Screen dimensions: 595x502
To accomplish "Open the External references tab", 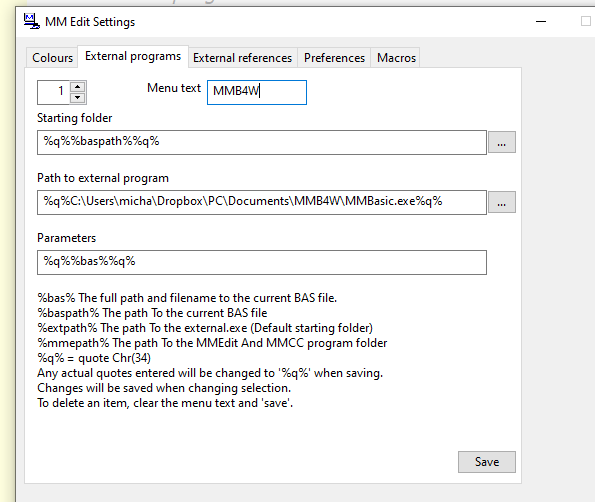I will coord(242,58).
